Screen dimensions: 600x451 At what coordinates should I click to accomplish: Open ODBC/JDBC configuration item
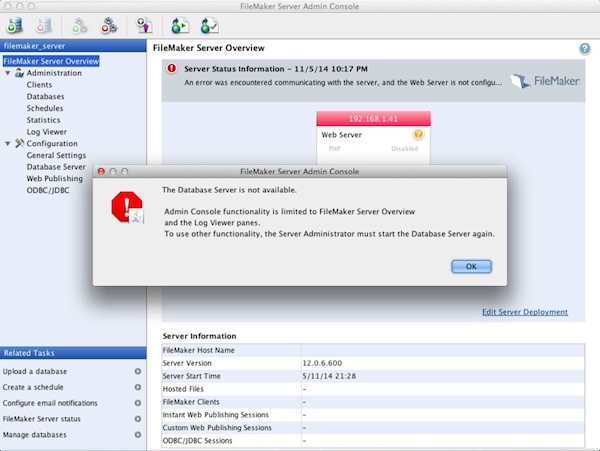(48, 190)
